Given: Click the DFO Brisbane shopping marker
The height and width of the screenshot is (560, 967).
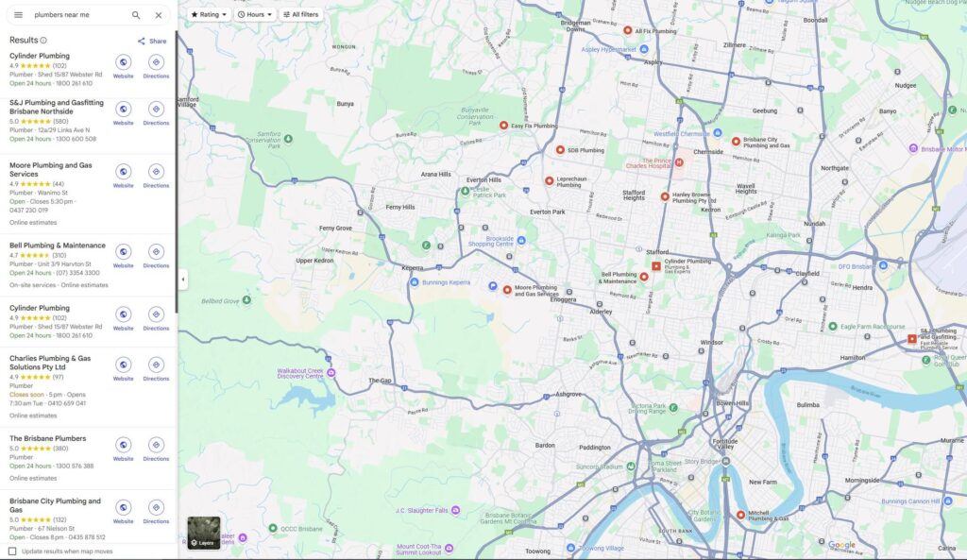Looking at the screenshot, I should tap(883, 265).
